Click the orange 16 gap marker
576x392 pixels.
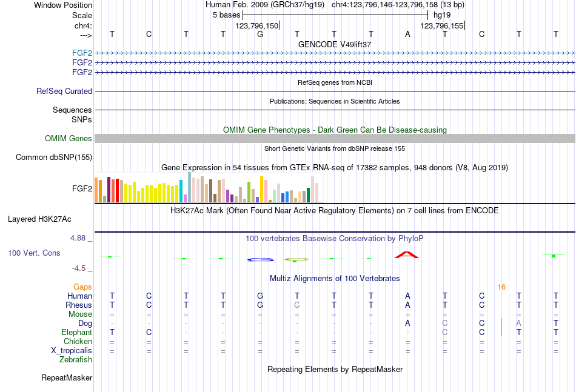tap(501, 287)
